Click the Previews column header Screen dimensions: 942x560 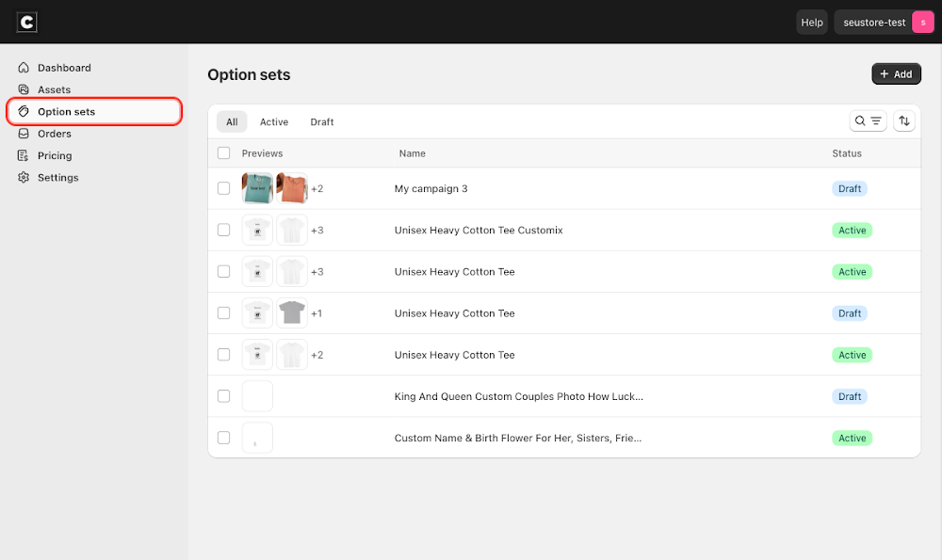(x=262, y=153)
